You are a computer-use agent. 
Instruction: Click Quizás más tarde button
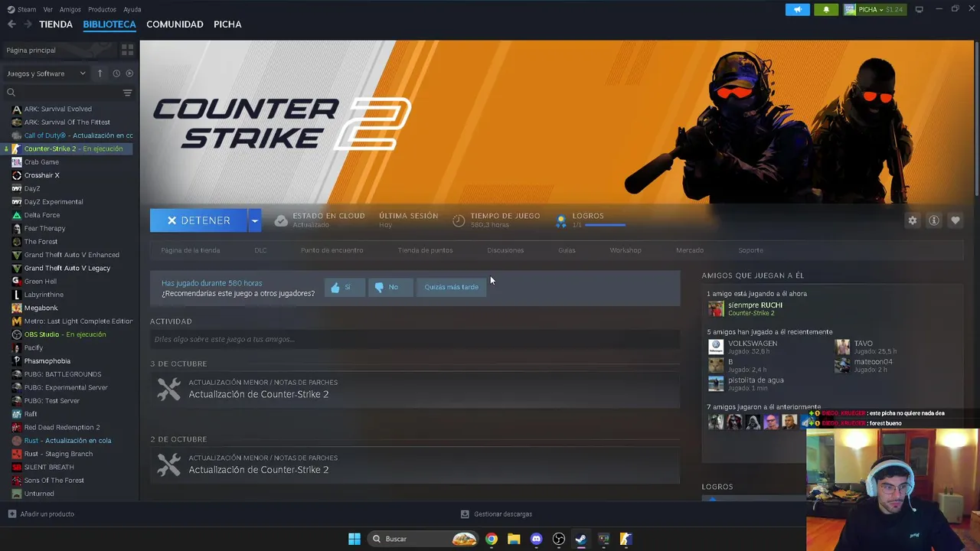451,287
